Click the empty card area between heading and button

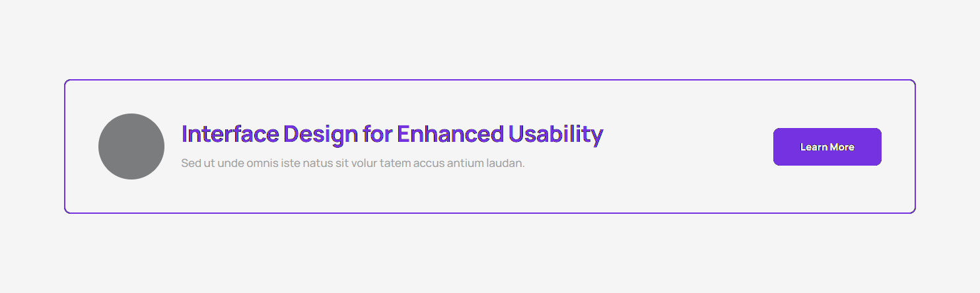(x=687, y=146)
